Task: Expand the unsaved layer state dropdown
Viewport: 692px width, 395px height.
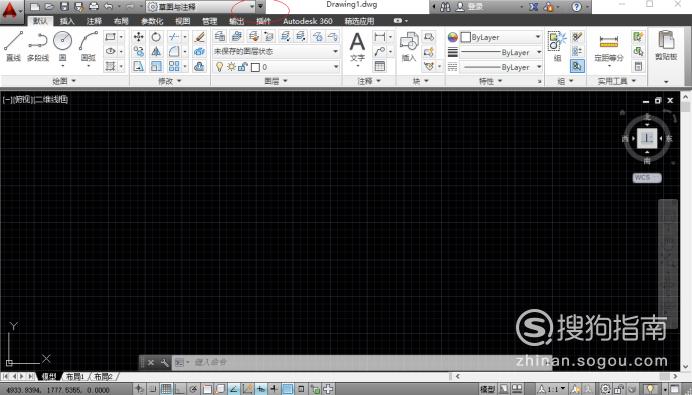Action: (x=276, y=52)
